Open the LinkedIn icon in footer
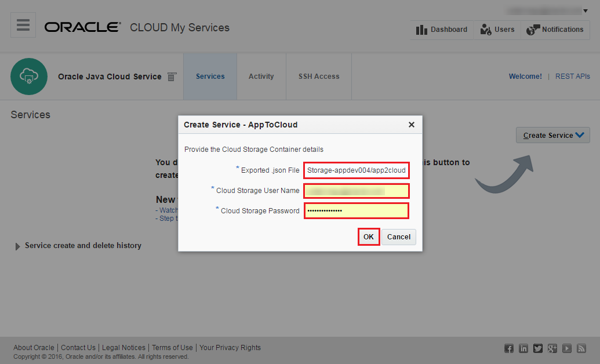This screenshot has width=600, height=364. (x=523, y=348)
